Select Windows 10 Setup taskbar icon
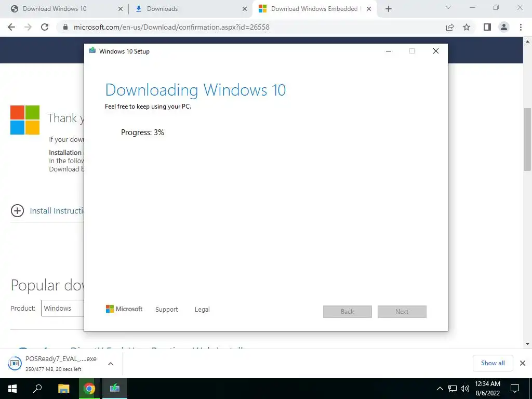The height and width of the screenshot is (399, 532). coord(115,389)
